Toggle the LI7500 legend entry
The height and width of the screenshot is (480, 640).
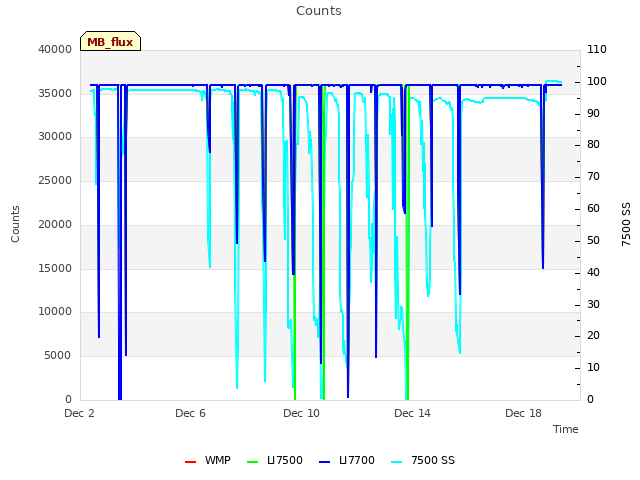[275, 460]
